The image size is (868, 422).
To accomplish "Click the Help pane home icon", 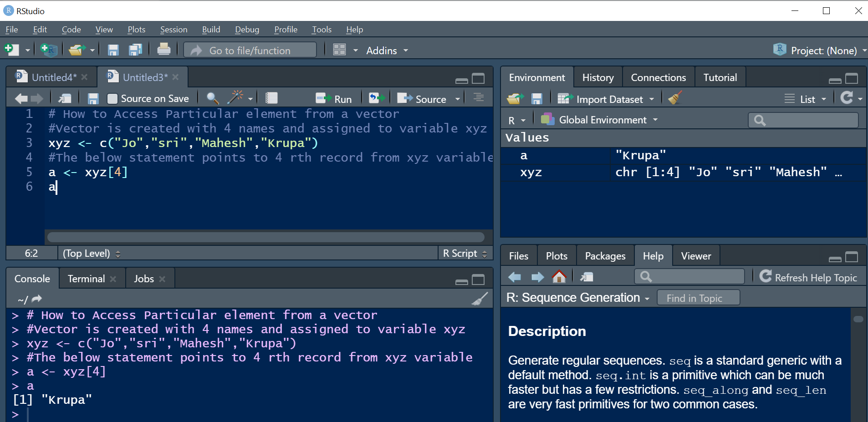I will (559, 277).
